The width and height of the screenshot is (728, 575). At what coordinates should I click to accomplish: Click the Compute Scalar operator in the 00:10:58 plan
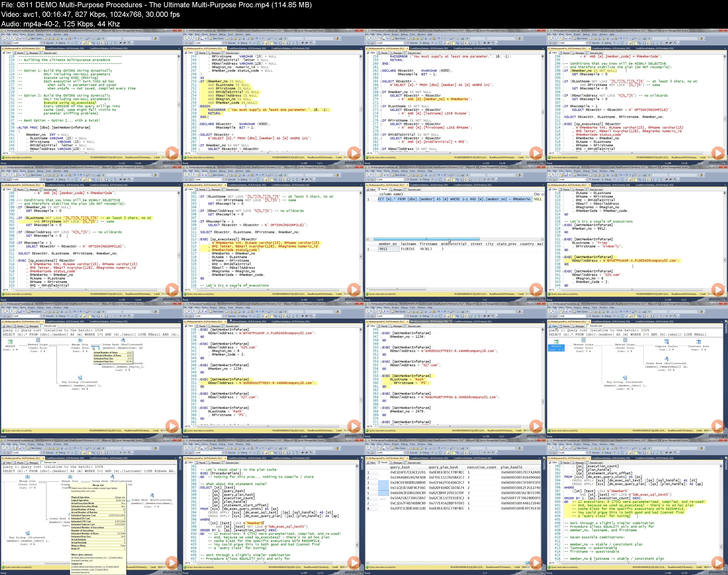(x=666, y=345)
